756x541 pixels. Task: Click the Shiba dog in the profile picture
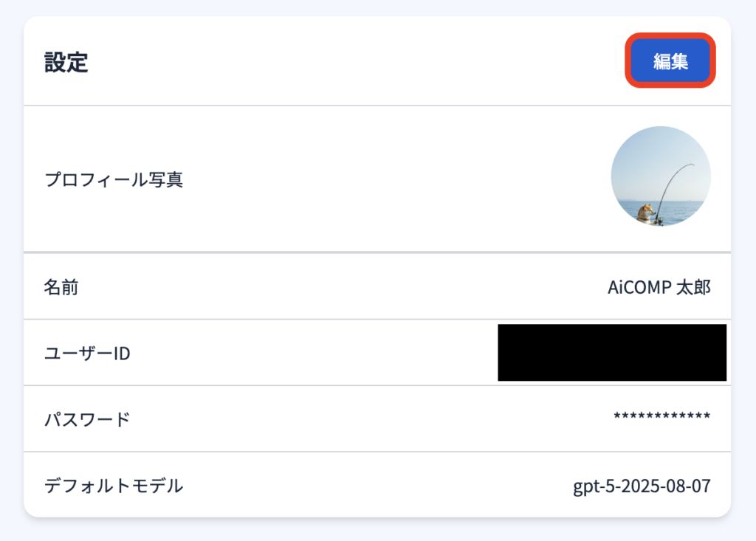pyautogui.click(x=647, y=213)
